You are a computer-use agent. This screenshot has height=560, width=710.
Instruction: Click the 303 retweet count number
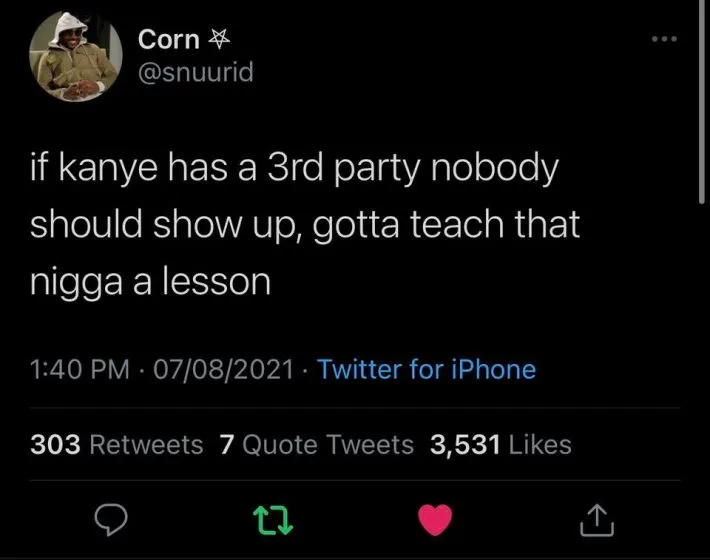[x=55, y=445]
